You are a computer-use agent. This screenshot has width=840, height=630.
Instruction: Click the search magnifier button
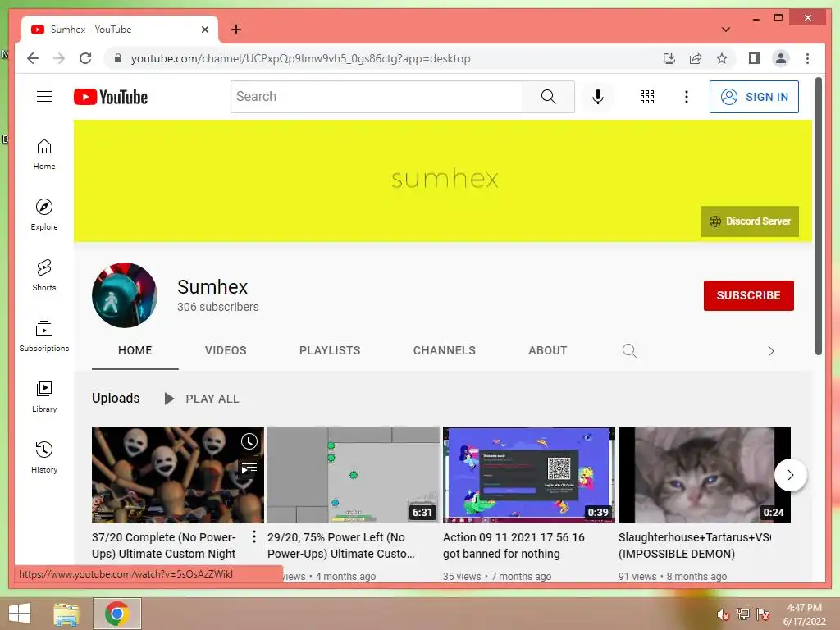549,97
